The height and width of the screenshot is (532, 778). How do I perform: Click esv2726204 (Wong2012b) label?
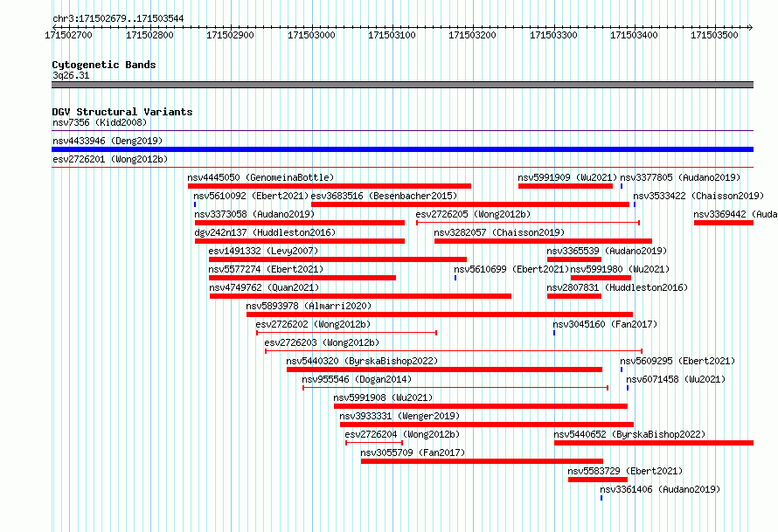click(402, 434)
